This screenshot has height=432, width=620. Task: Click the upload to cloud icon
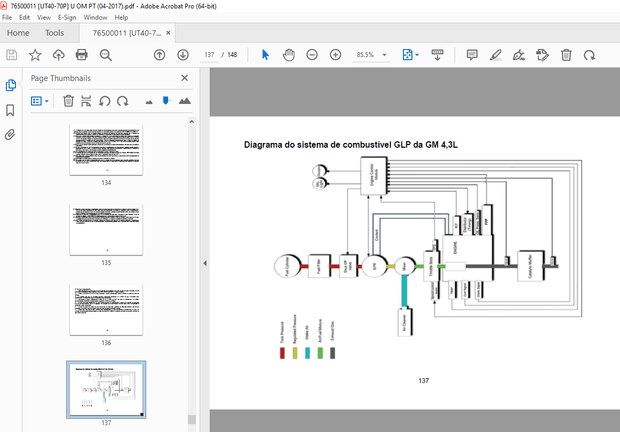59,55
